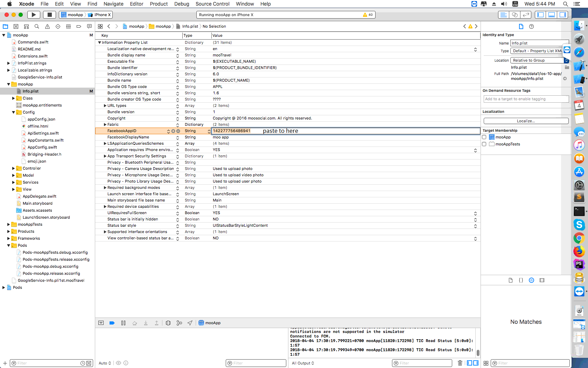
Task: Open the Breakpoint navigator icon
Action: pyautogui.click(x=79, y=26)
